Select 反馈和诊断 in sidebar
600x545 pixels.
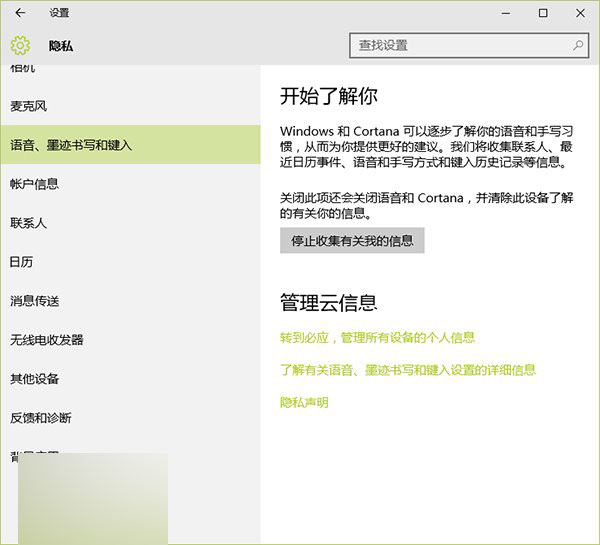point(41,418)
